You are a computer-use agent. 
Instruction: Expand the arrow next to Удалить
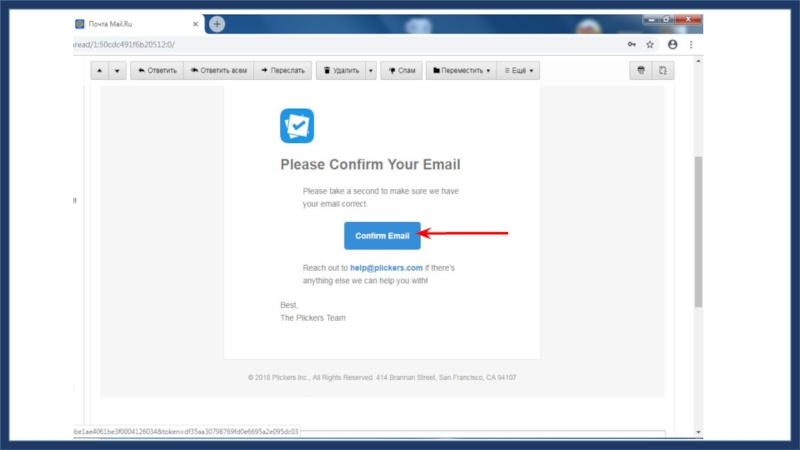tap(371, 70)
